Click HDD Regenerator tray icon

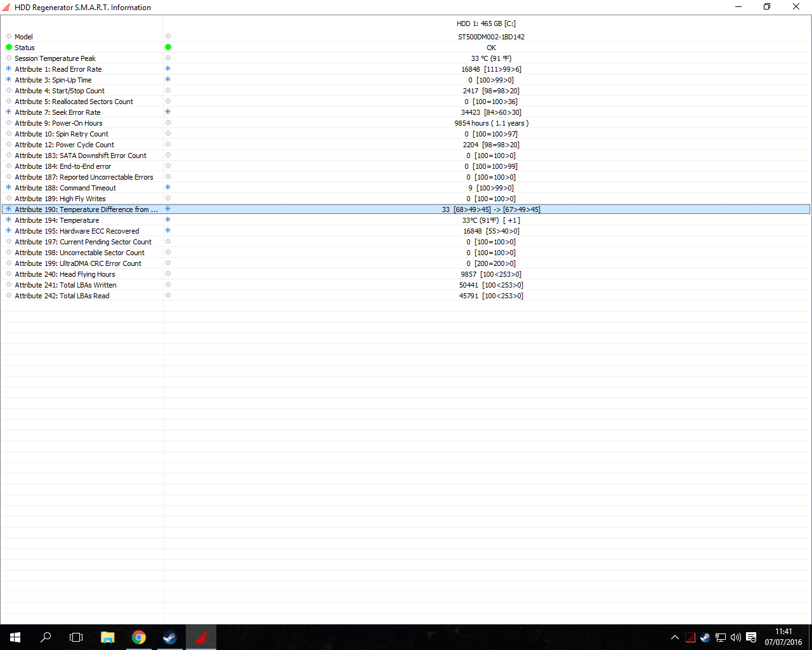(690, 637)
